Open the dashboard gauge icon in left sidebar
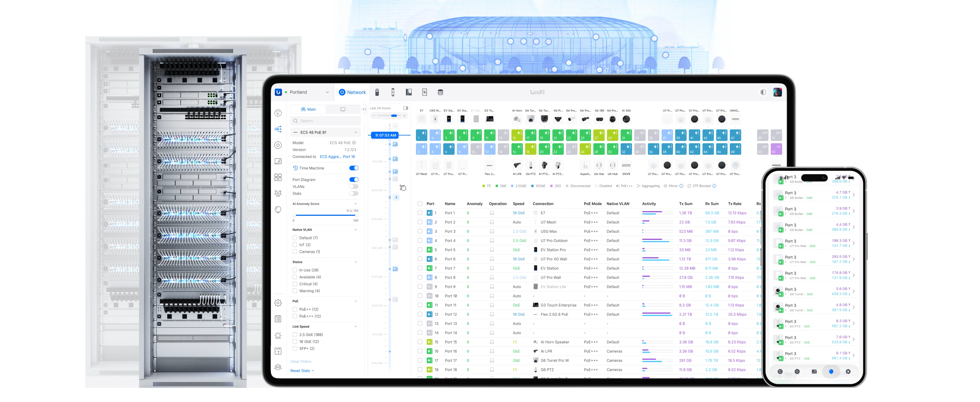980x402 pixels. 278,113
